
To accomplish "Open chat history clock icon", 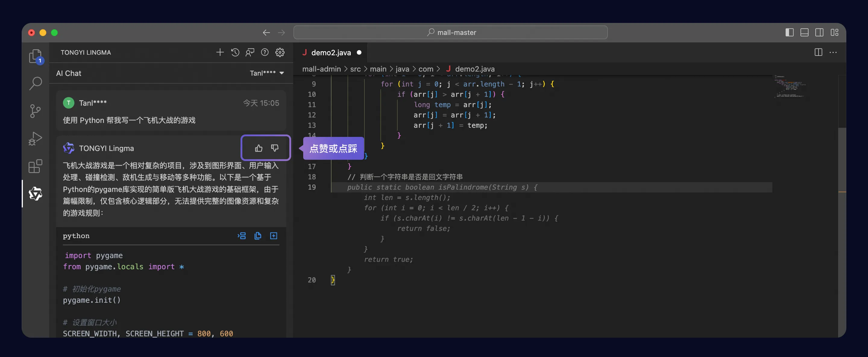I will coord(235,52).
